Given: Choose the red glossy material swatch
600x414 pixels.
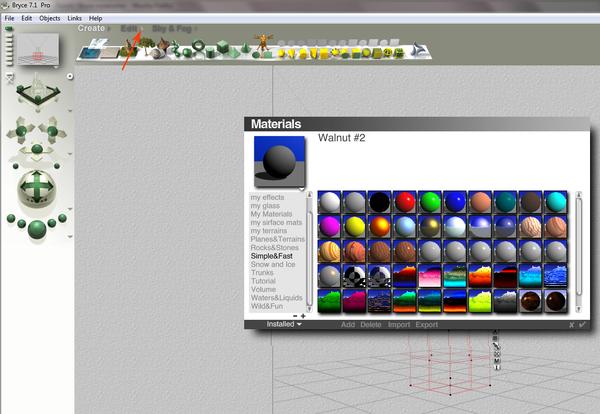Looking at the screenshot, I should 404,202.
